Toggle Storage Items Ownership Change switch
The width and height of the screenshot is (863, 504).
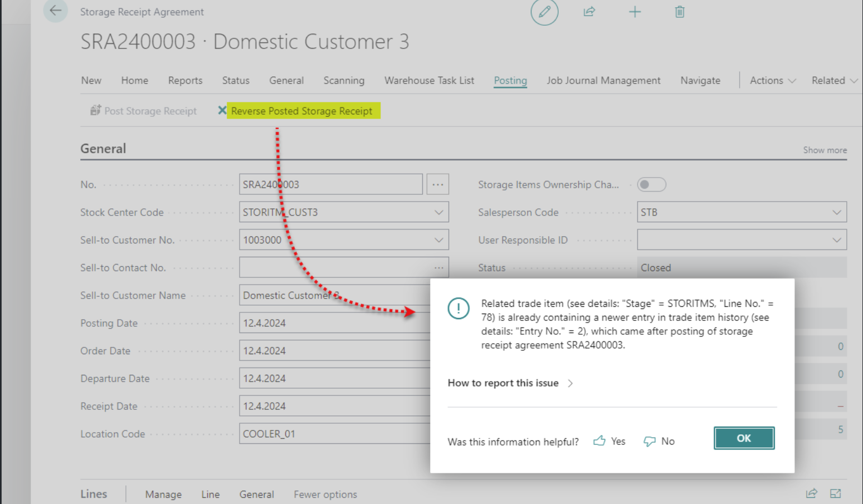[x=651, y=184]
